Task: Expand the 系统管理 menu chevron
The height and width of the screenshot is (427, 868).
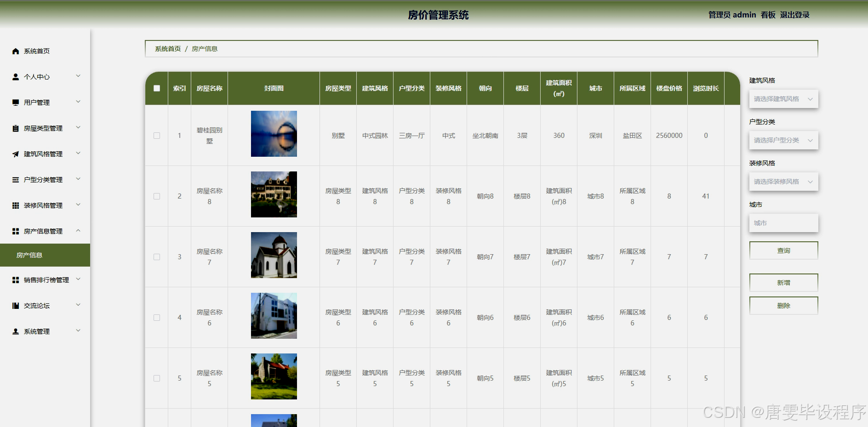Action: pyautogui.click(x=78, y=330)
